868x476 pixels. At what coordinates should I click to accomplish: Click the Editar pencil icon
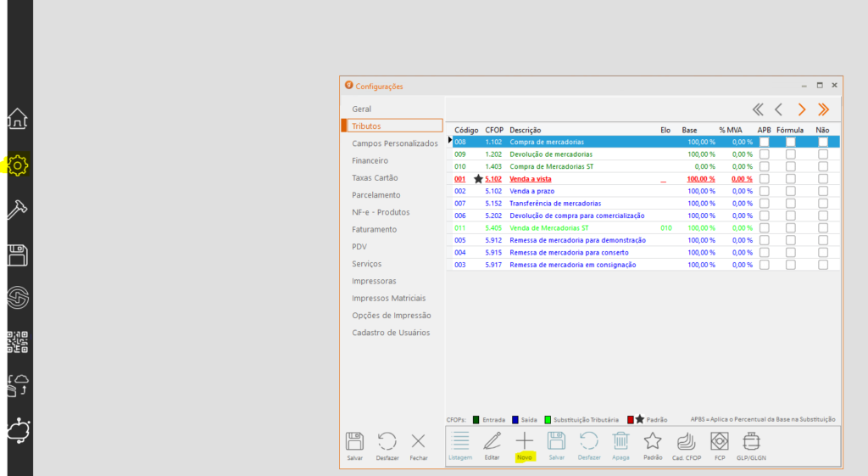[x=492, y=441]
